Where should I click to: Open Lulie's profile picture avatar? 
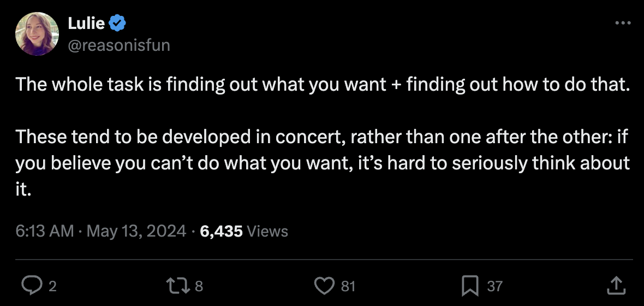(x=38, y=34)
